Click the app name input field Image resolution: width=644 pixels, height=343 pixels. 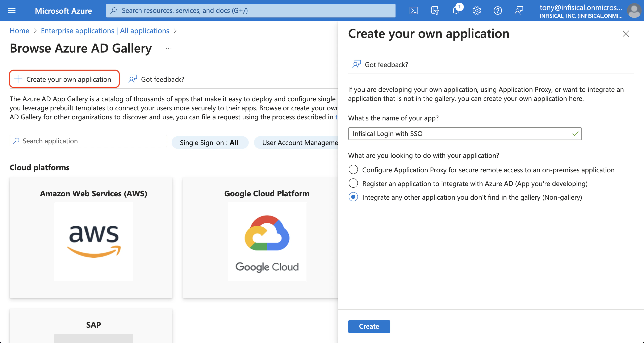(465, 134)
